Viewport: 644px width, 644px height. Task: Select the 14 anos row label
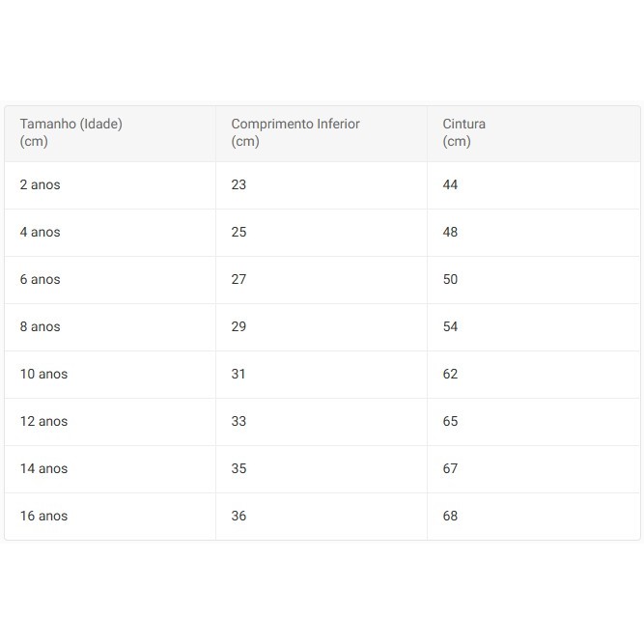(43, 468)
